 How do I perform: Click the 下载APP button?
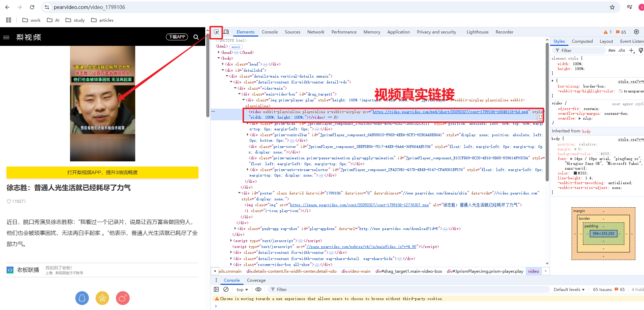coord(177,37)
